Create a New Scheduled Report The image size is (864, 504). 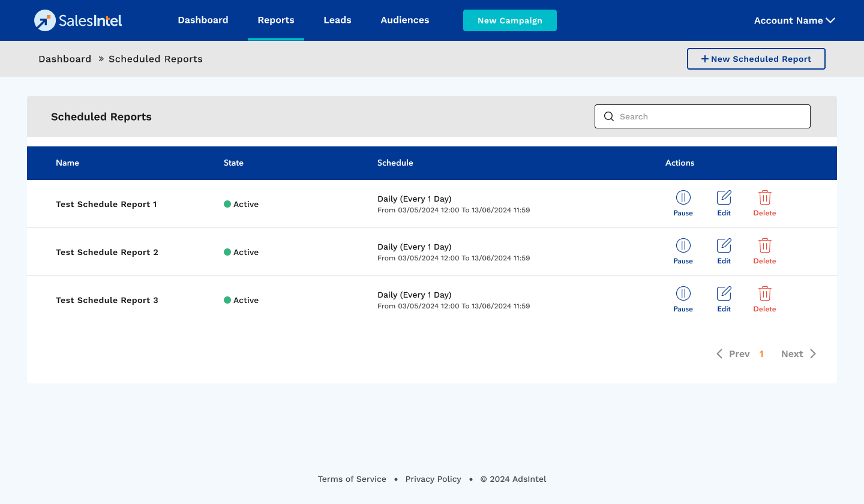[x=755, y=59]
